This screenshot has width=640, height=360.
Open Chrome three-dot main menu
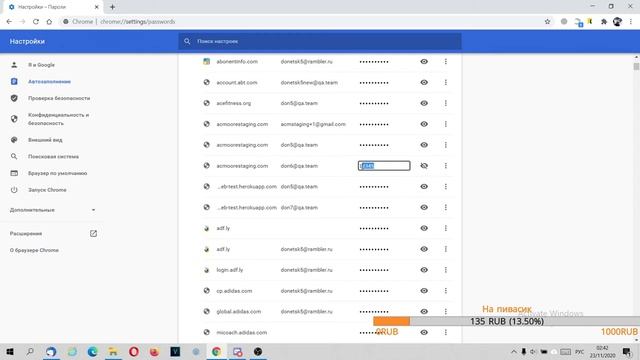coord(631,22)
